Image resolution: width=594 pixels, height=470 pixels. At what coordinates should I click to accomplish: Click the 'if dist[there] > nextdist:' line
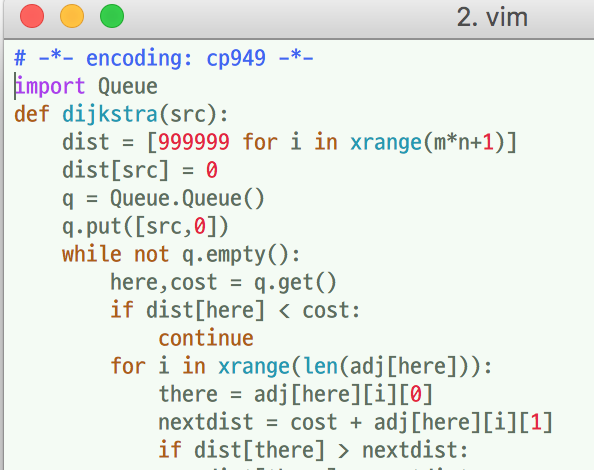pos(313,450)
